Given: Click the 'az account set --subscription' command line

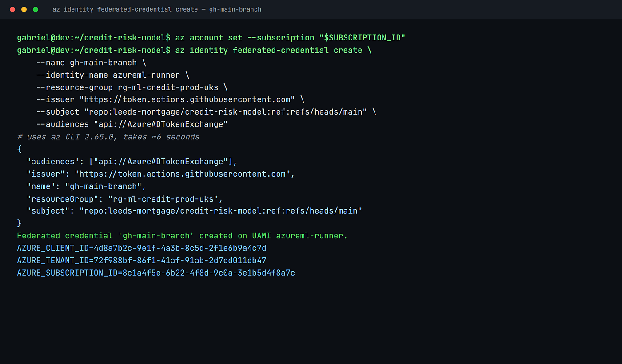Looking at the screenshot, I should [211, 38].
